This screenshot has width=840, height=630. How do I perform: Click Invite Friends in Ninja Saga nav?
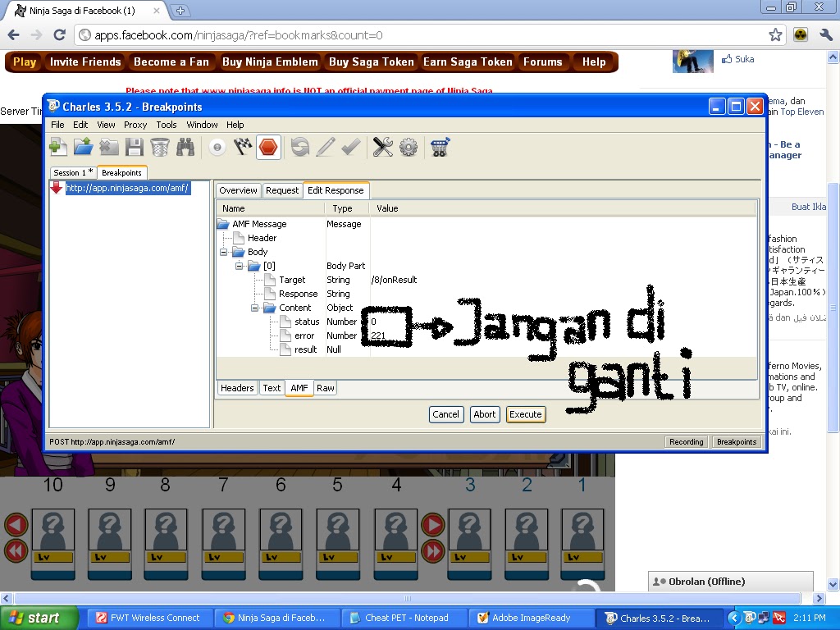(85, 62)
